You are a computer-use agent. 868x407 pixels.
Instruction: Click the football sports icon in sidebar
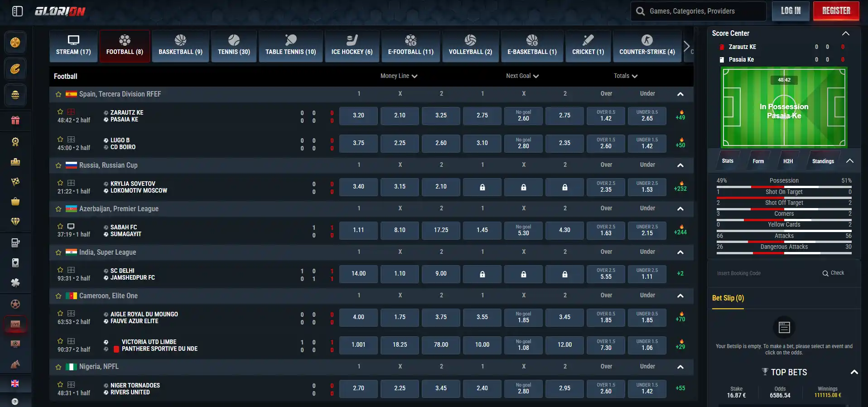point(15,304)
